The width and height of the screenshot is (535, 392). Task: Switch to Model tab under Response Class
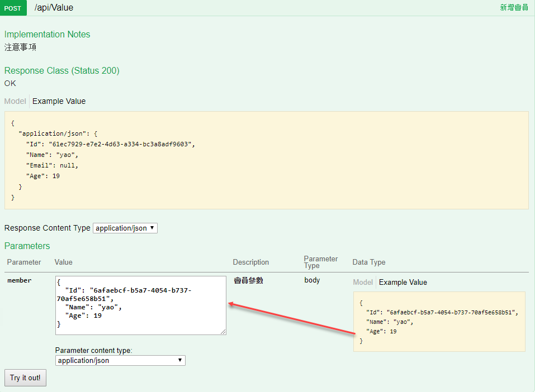point(15,101)
